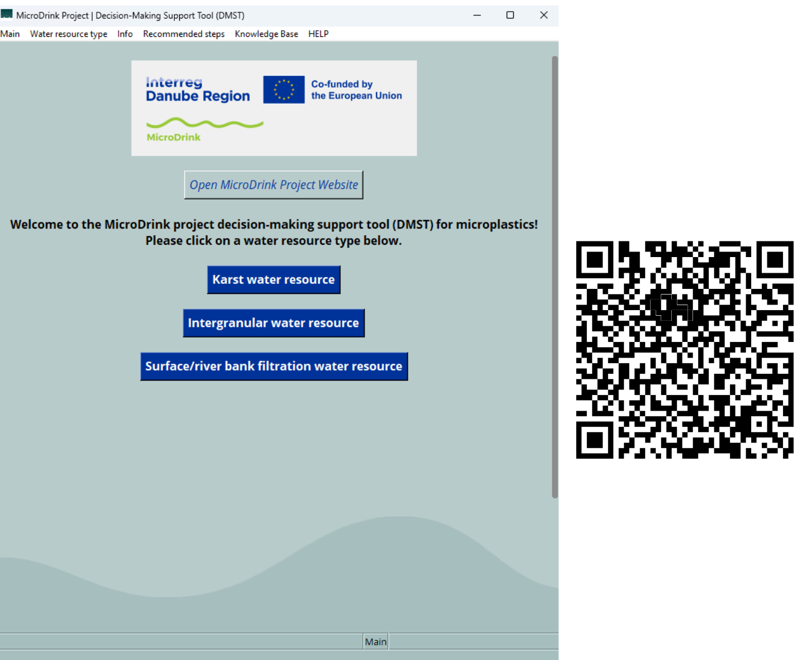
Task: Open MicroDrink Project Website link button
Action: pyautogui.click(x=274, y=185)
